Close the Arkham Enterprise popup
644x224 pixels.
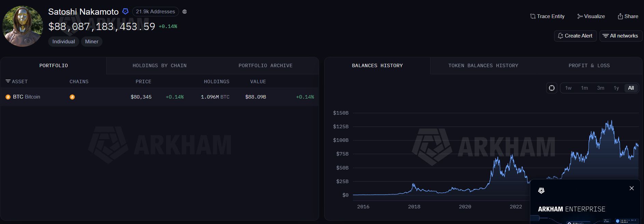point(632,188)
